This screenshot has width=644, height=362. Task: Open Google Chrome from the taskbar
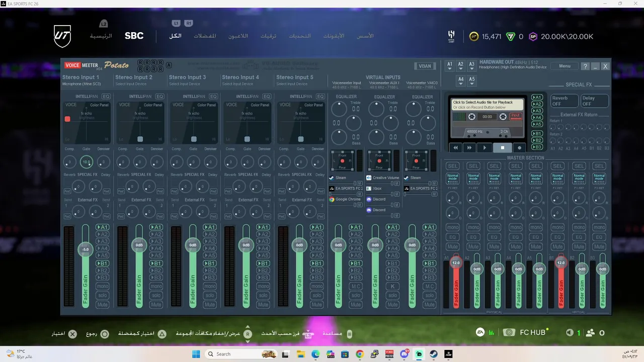point(359,354)
